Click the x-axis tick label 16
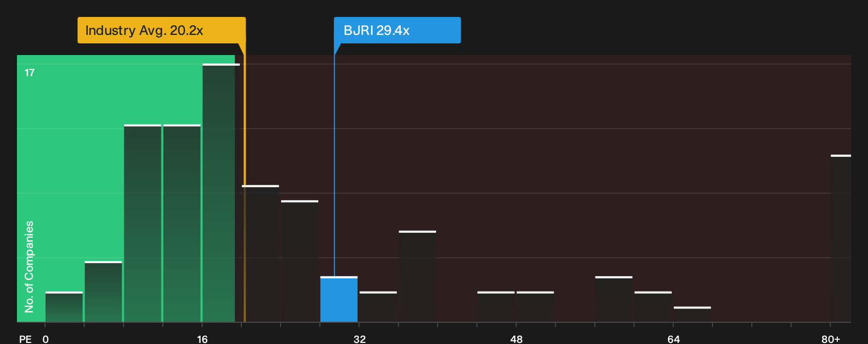This screenshot has width=868, height=344. [x=202, y=339]
